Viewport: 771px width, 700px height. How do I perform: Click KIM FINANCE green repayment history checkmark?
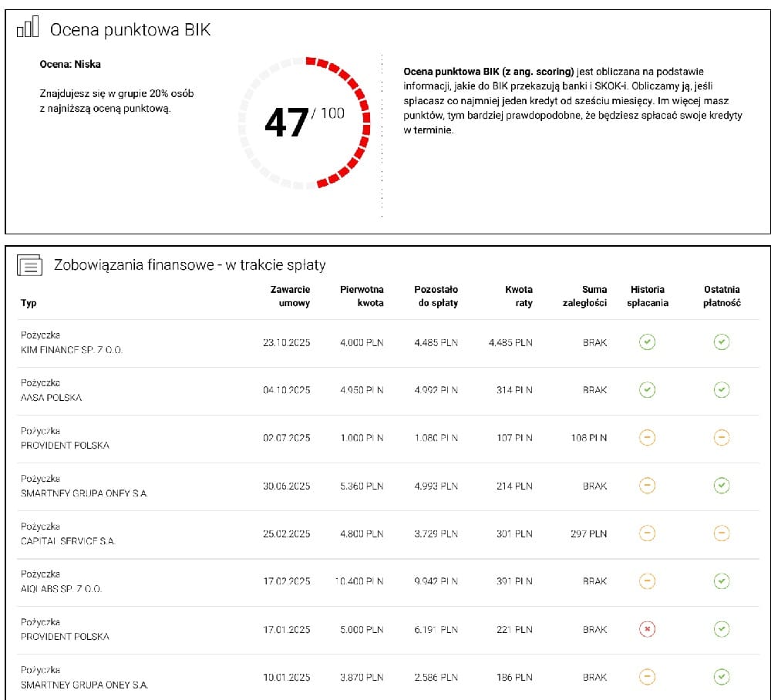648,342
